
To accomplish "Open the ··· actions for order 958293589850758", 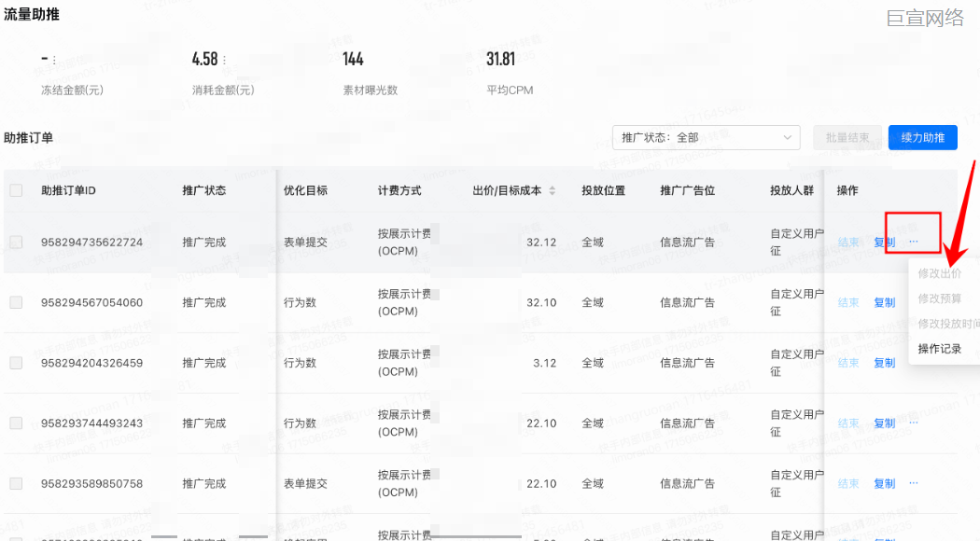I will coord(913,483).
